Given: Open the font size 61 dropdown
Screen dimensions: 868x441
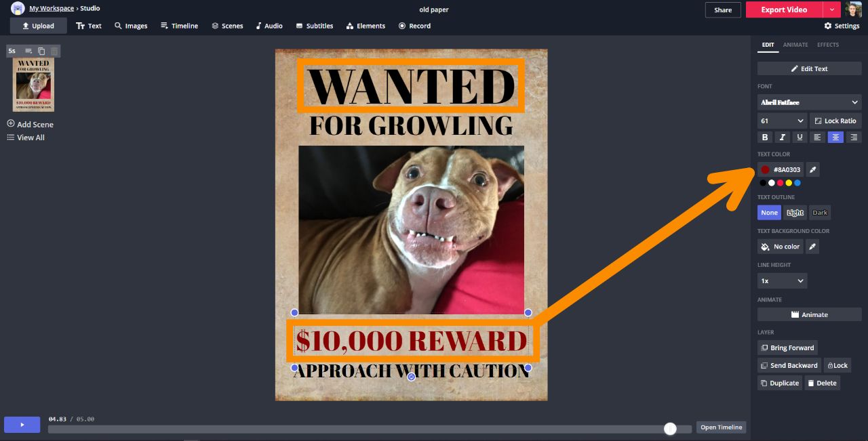Looking at the screenshot, I should (x=782, y=121).
